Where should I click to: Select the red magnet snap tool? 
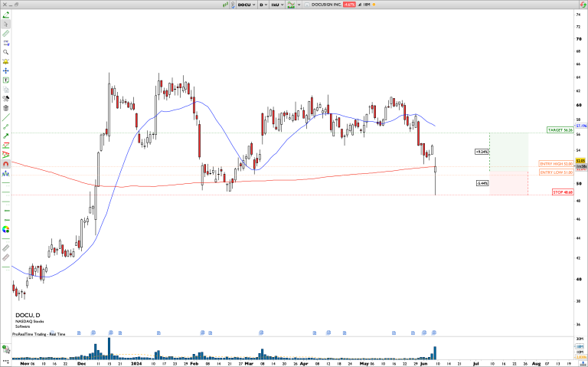pyautogui.click(x=5, y=163)
